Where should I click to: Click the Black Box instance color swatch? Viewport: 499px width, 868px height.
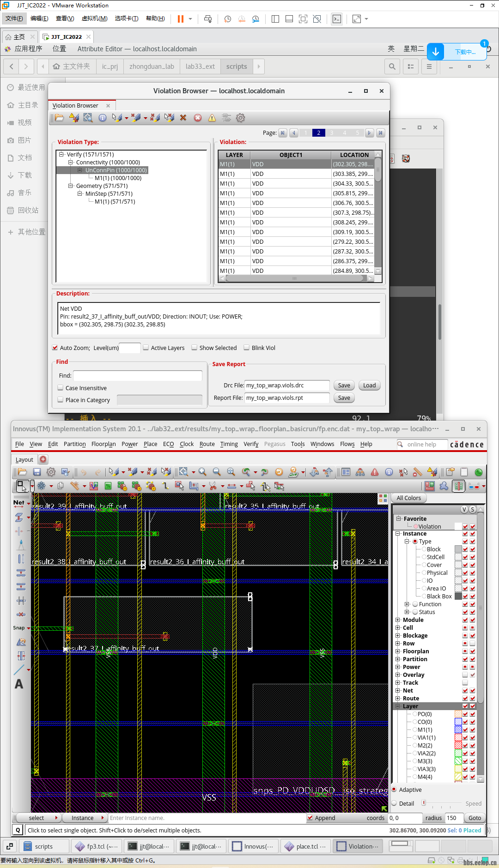click(x=458, y=596)
